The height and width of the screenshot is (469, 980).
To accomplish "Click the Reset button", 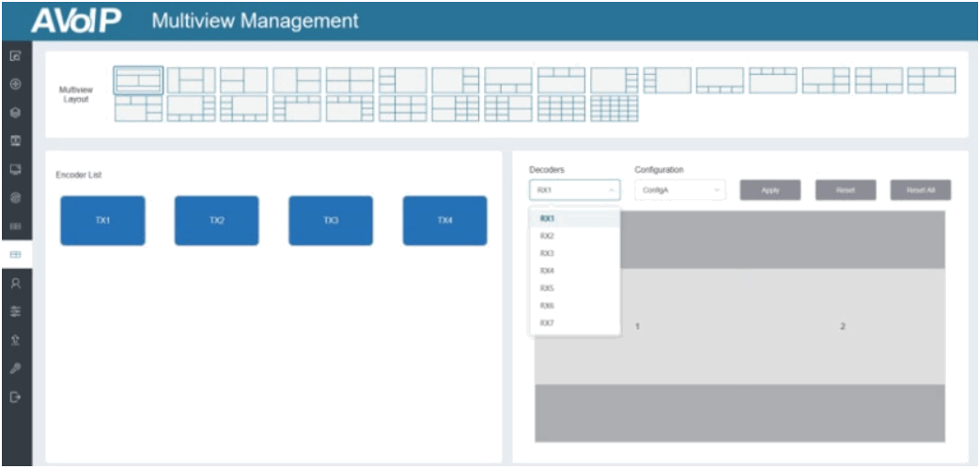I will tap(846, 190).
